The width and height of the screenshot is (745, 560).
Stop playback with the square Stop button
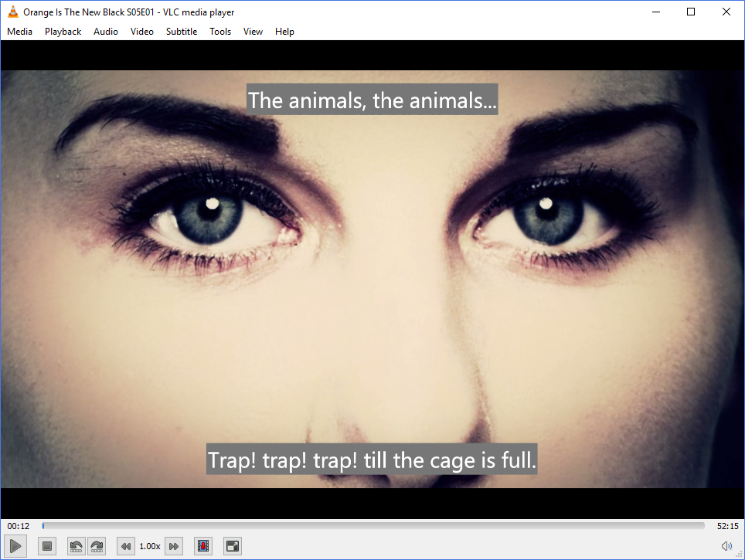[47, 546]
